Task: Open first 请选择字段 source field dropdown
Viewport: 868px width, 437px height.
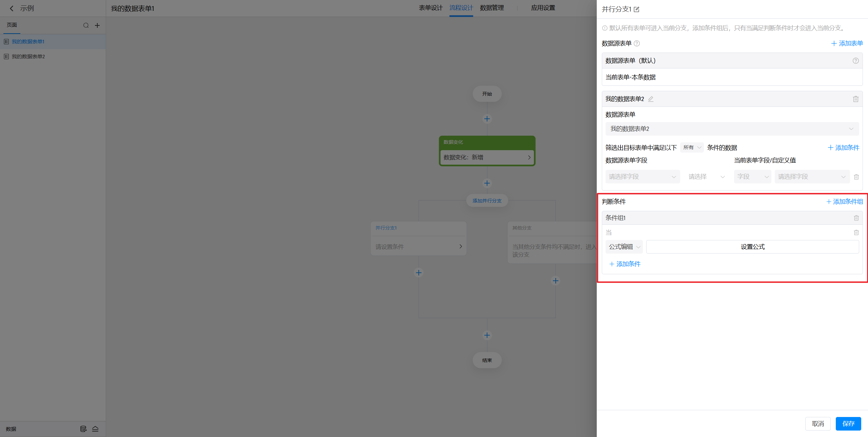Action: click(x=642, y=177)
